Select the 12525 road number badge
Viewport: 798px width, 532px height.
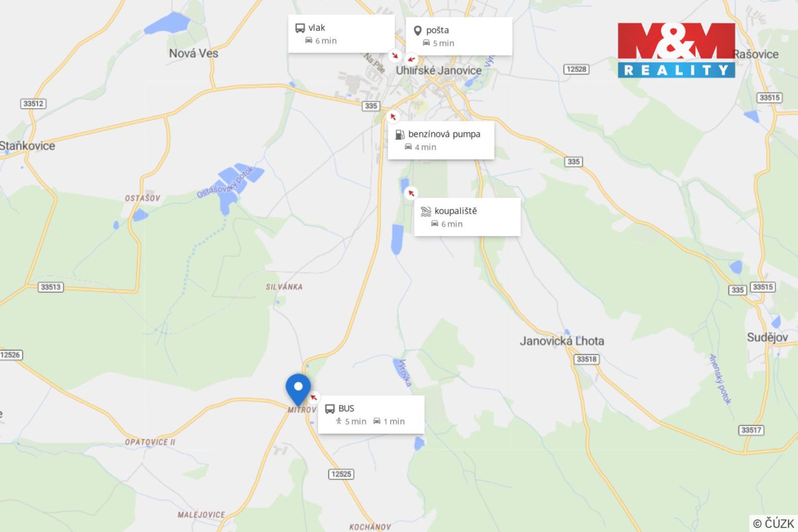[341, 474]
